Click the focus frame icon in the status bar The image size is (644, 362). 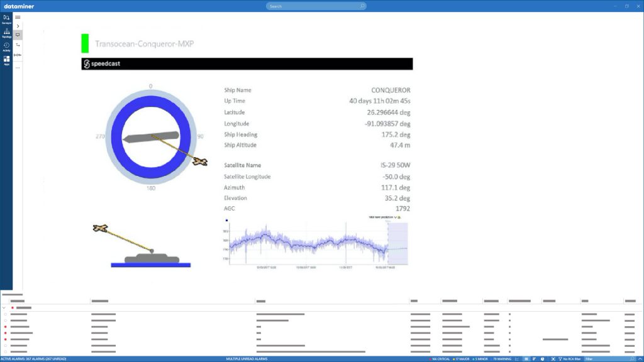553,359
